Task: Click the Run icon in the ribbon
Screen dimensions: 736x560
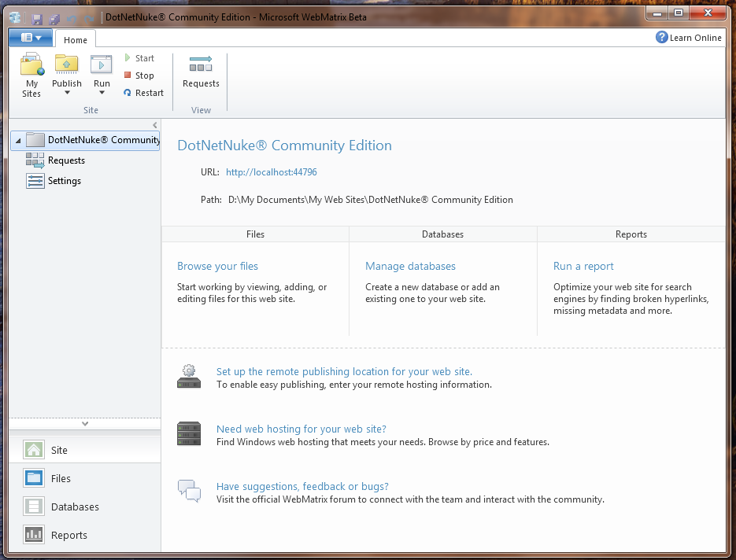Action: click(102, 64)
